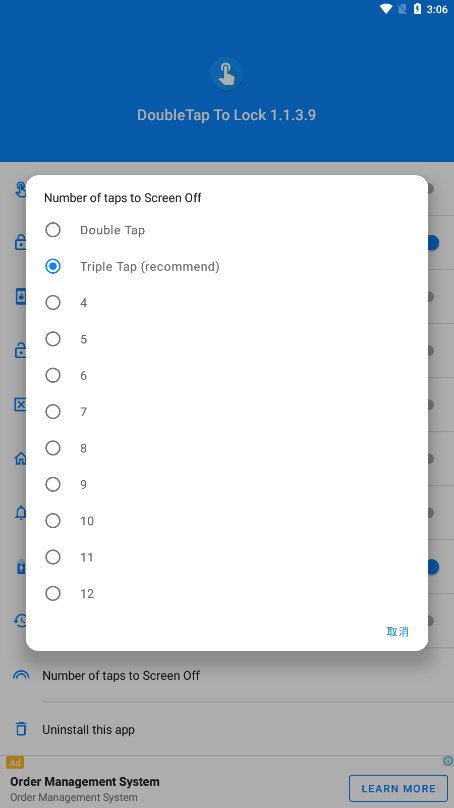Screen dimensions: 454x808
Task: Choose the 5 taps radio button
Action: 227,339
